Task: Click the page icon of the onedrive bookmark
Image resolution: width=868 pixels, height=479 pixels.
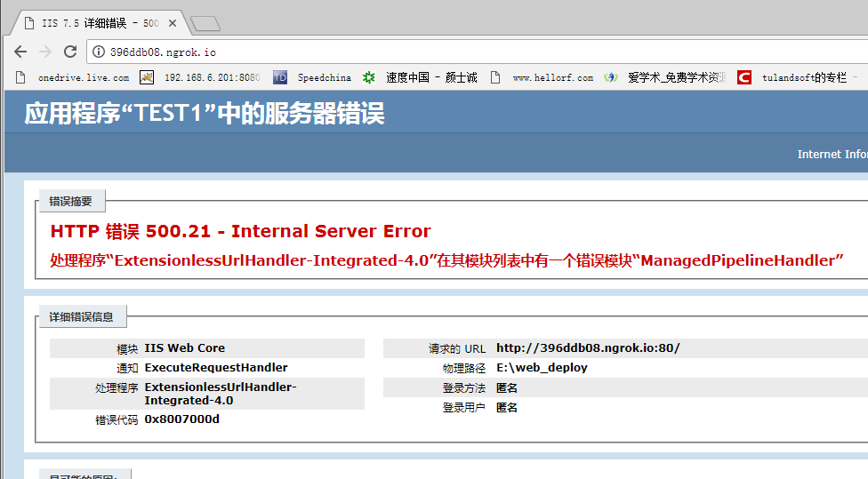Action: coord(20,77)
